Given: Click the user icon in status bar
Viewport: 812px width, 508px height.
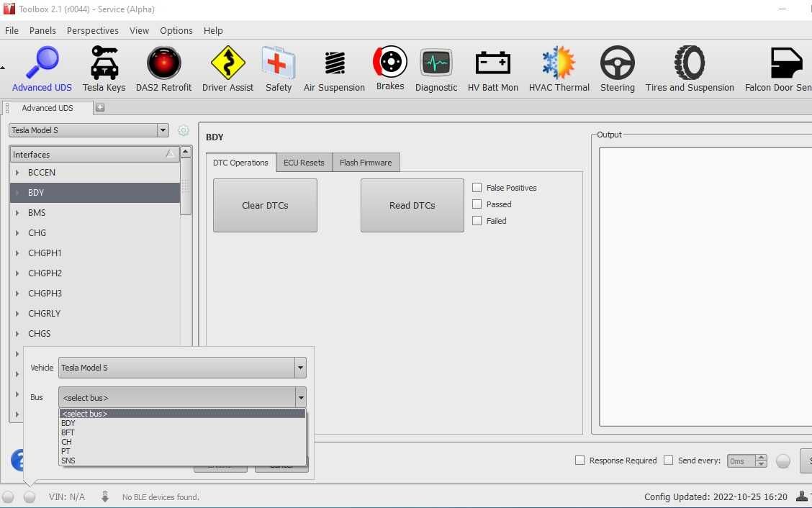Looking at the screenshot, I should [802, 496].
